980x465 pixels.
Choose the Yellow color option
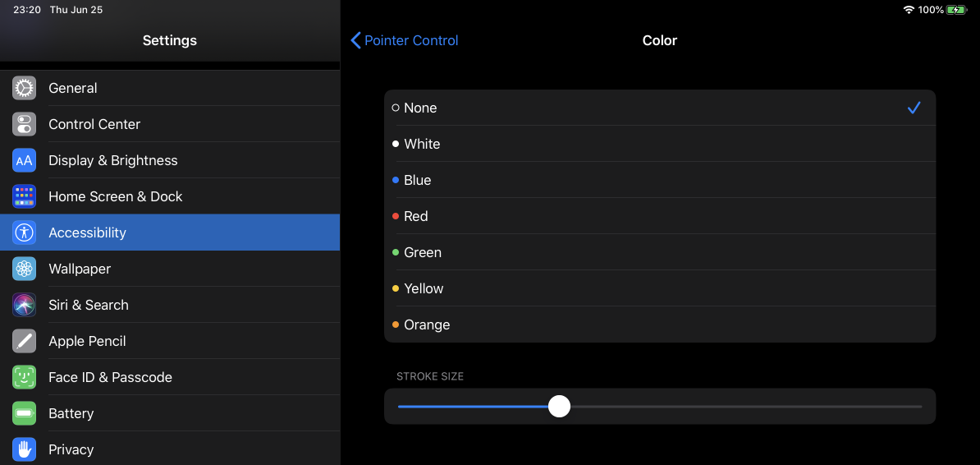[x=660, y=288]
